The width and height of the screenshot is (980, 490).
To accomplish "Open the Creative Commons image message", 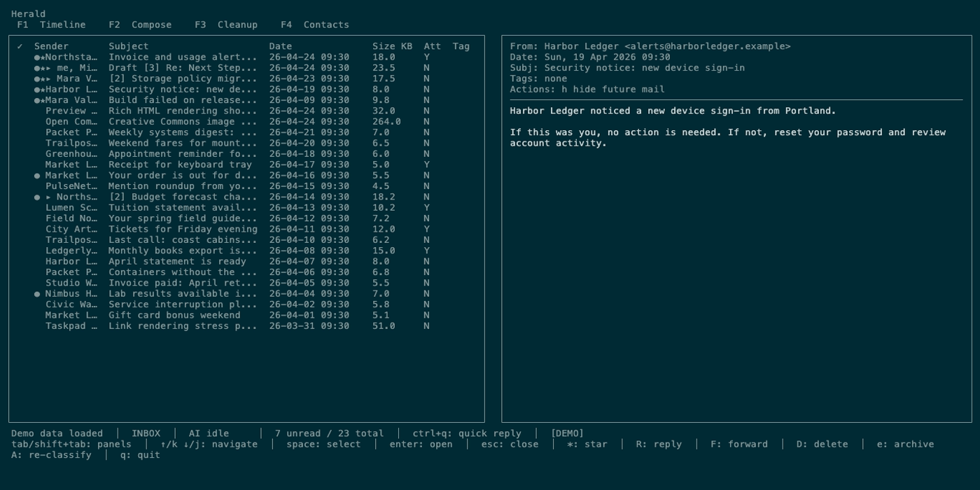I will pos(246,122).
